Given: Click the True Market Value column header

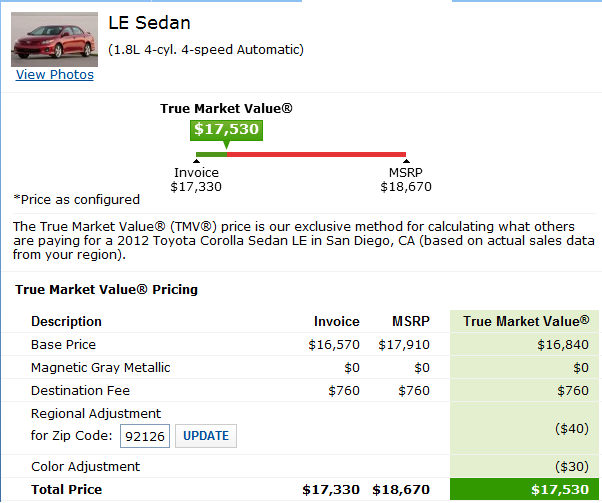Looking at the screenshot, I should click(526, 322).
